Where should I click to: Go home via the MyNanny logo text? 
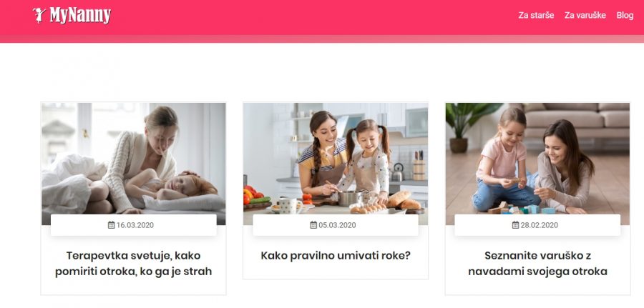point(80,16)
